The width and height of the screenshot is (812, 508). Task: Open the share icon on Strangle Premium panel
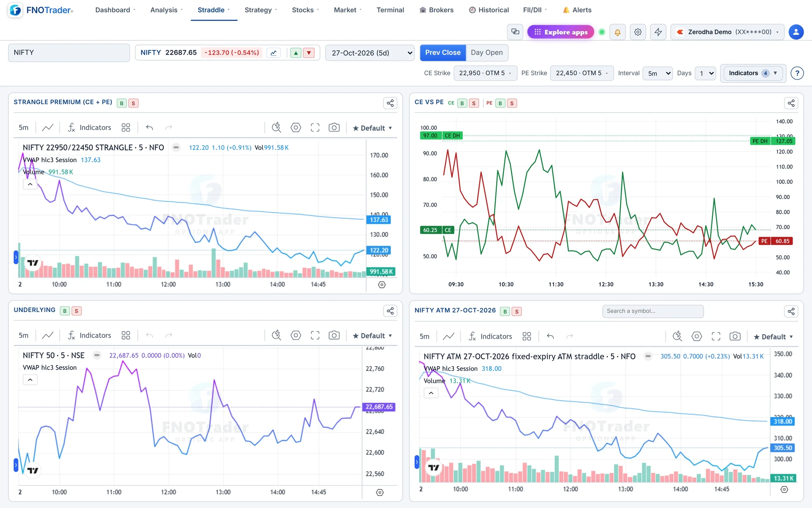click(390, 103)
